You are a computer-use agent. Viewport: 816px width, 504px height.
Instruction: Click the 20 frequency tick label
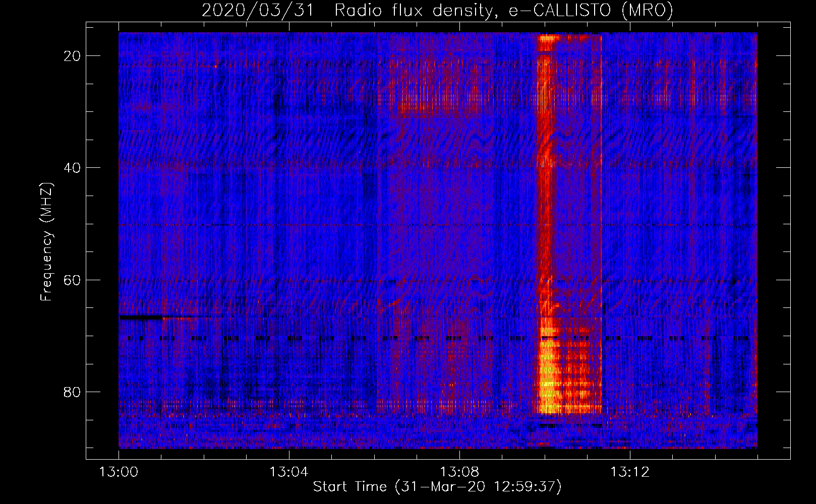(73, 56)
